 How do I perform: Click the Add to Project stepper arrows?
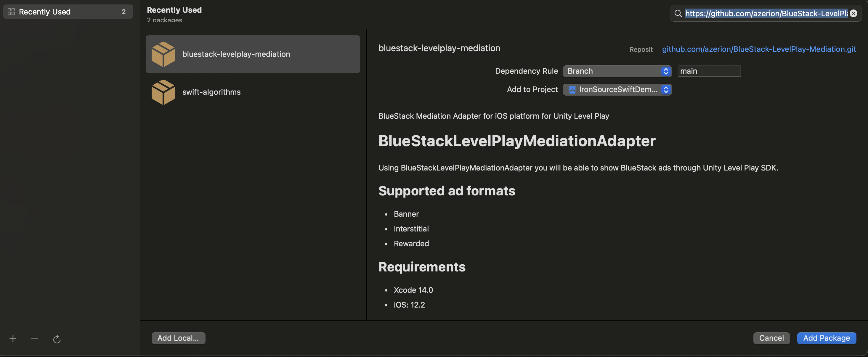click(x=665, y=90)
